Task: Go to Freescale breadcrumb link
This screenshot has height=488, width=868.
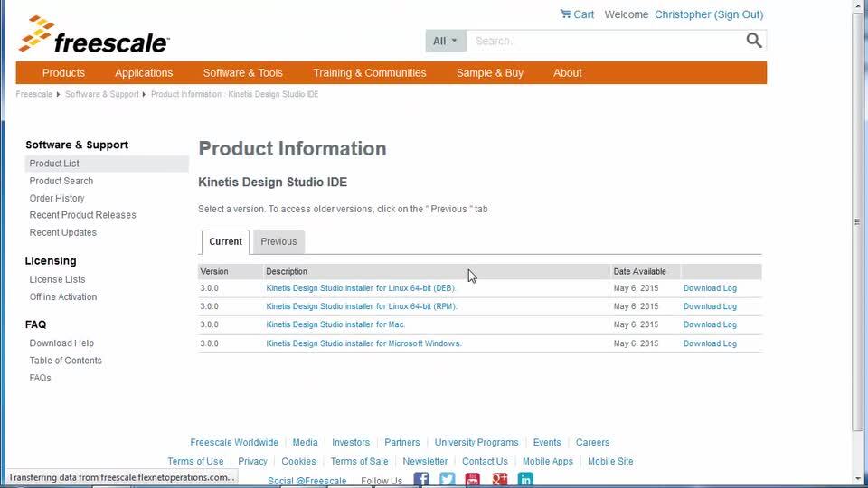Action: pyautogui.click(x=33, y=94)
